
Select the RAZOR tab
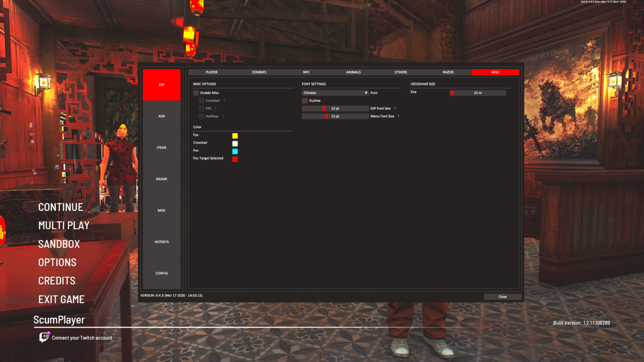pos(448,72)
